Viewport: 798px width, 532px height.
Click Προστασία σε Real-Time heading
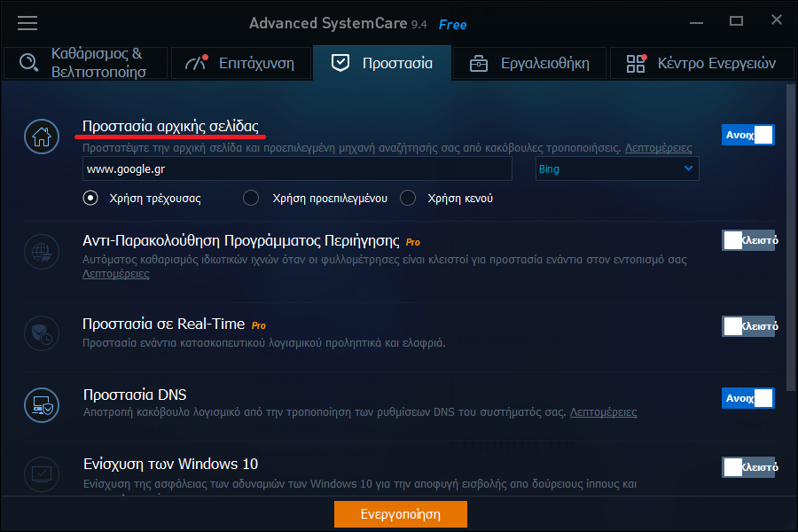(x=164, y=324)
